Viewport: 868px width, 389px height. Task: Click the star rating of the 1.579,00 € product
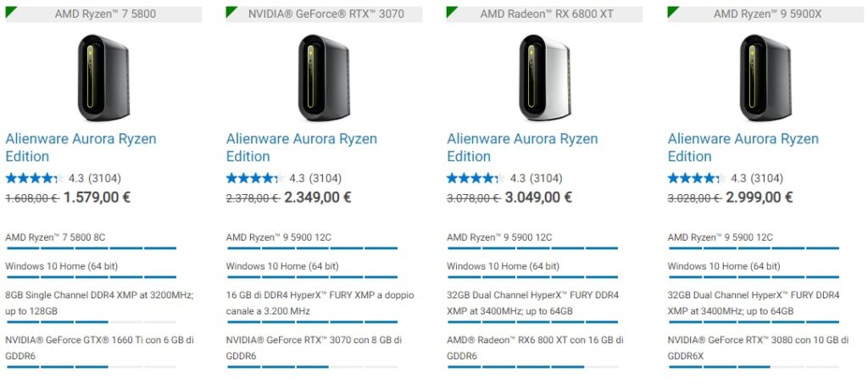(34, 178)
